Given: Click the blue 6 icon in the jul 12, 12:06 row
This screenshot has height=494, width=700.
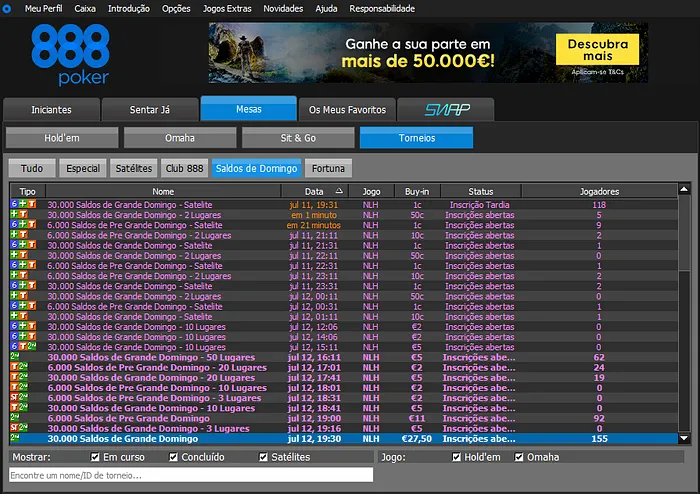Looking at the screenshot, I should click(x=14, y=326).
